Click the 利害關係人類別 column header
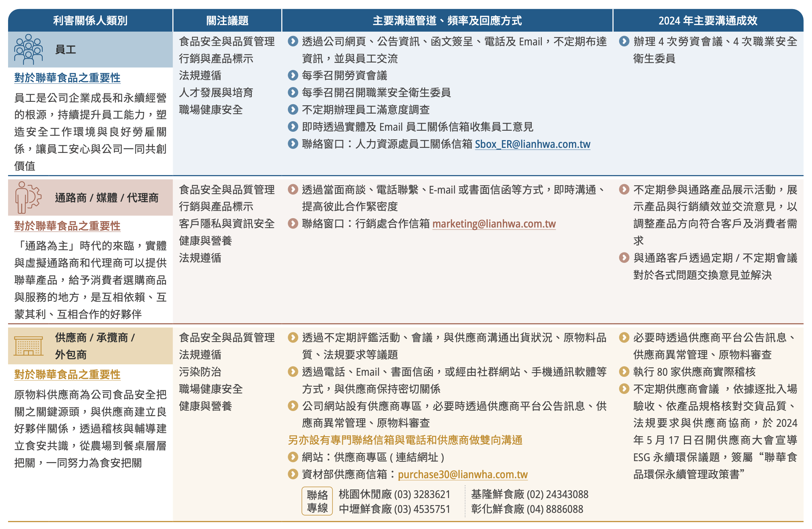The height and width of the screenshot is (529, 812). (x=90, y=21)
